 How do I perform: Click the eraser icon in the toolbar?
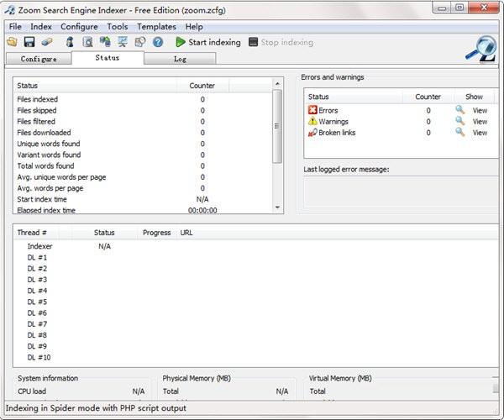(x=46, y=42)
